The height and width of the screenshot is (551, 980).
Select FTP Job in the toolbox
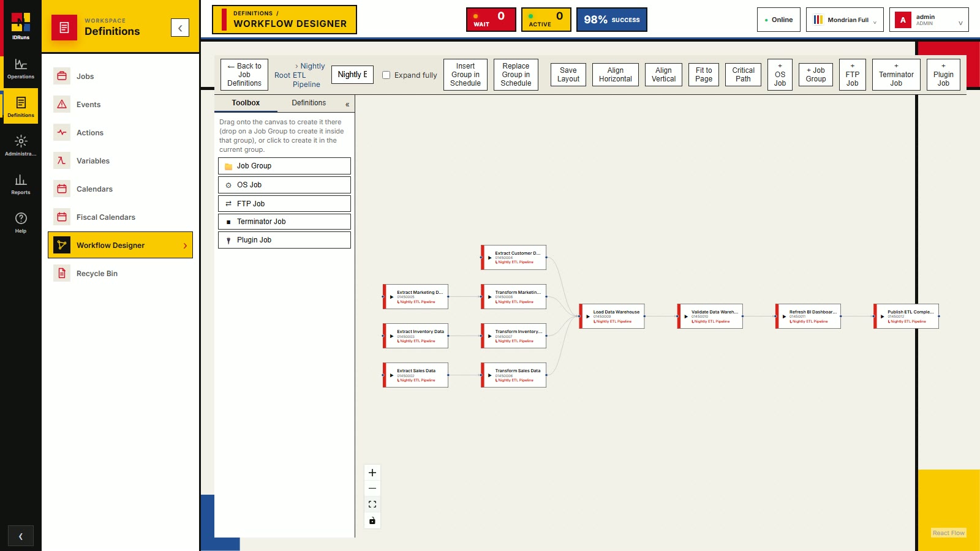[x=284, y=204]
